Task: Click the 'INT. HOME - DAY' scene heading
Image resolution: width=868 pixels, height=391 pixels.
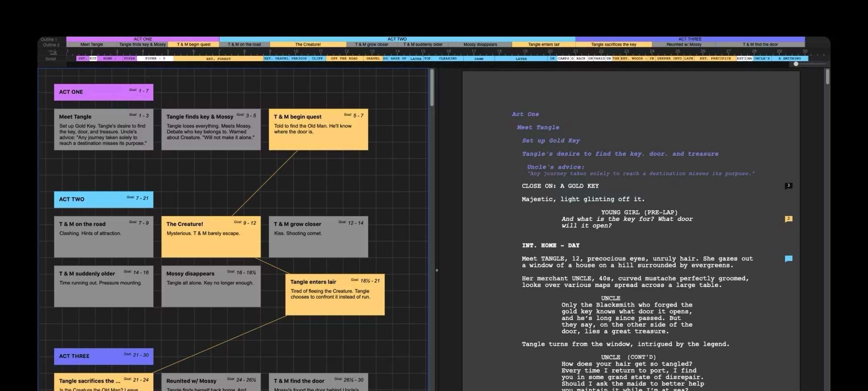Action: (551, 245)
